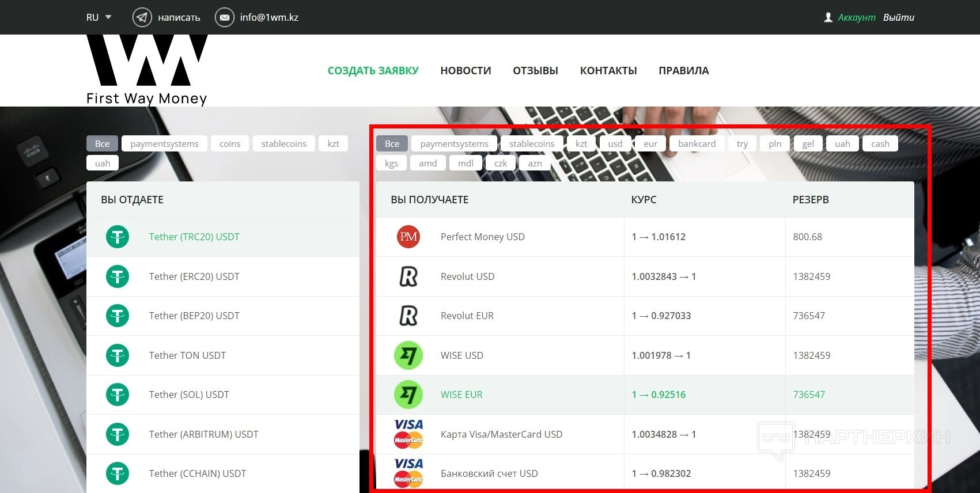The width and height of the screenshot is (980, 493).
Task: Filter give currencies by stablecoins
Action: 284,143
